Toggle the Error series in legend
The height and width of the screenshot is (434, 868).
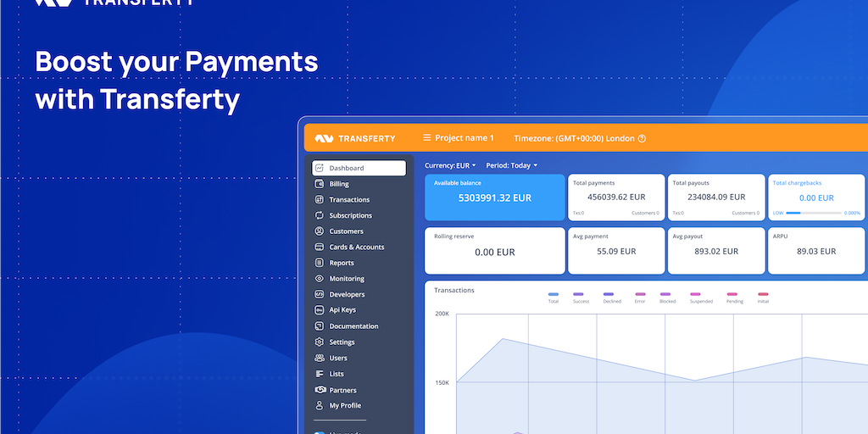tap(640, 298)
